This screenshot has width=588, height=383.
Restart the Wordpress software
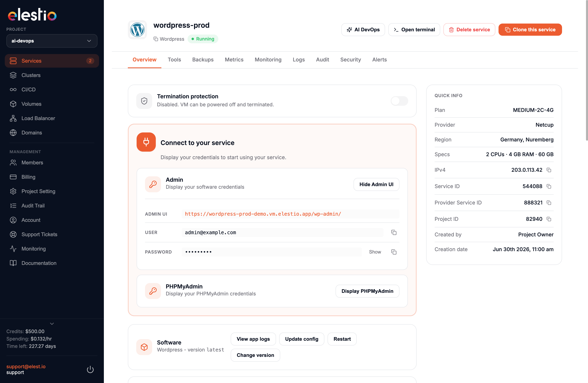pos(342,339)
